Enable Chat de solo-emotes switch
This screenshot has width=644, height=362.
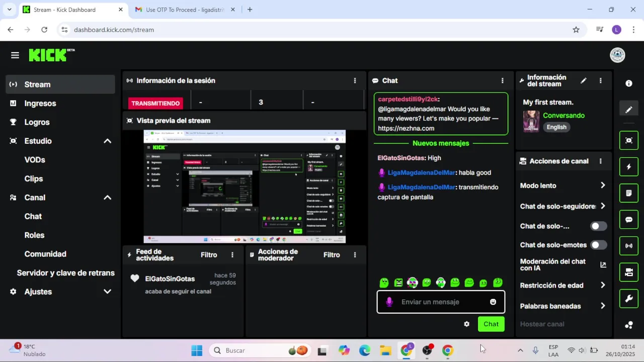coord(598,245)
